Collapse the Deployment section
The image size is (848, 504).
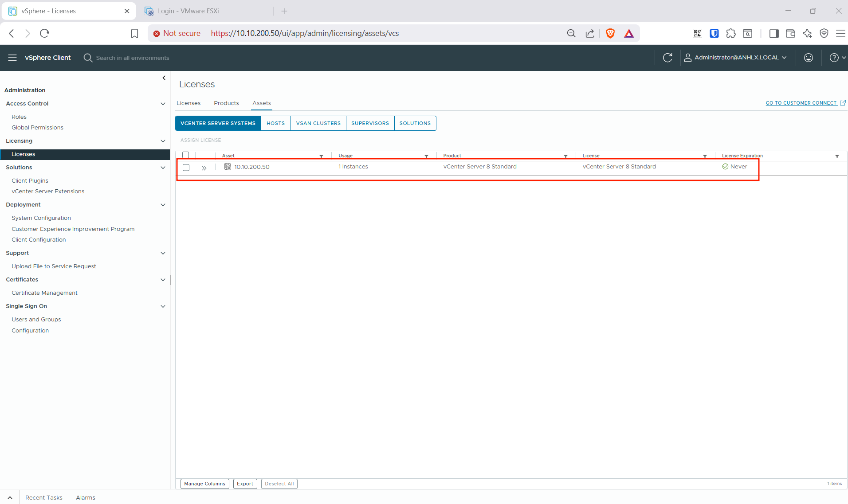pyautogui.click(x=163, y=205)
